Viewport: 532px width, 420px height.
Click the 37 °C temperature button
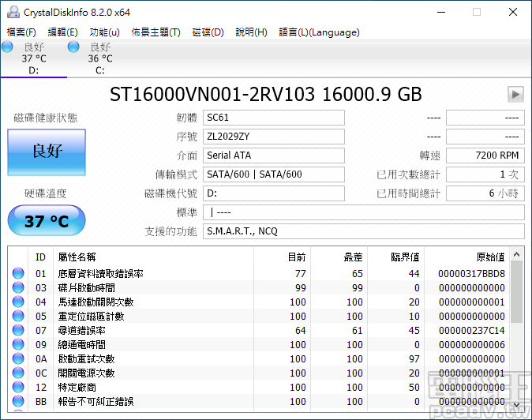point(47,220)
